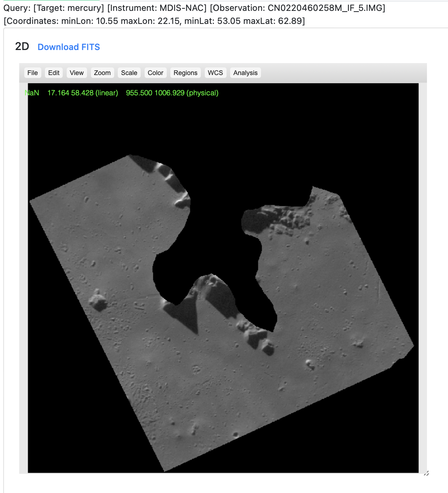Click the physical coordinates readout
The height and width of the screenshot is (493, 448).
click(x=172, y=93)
